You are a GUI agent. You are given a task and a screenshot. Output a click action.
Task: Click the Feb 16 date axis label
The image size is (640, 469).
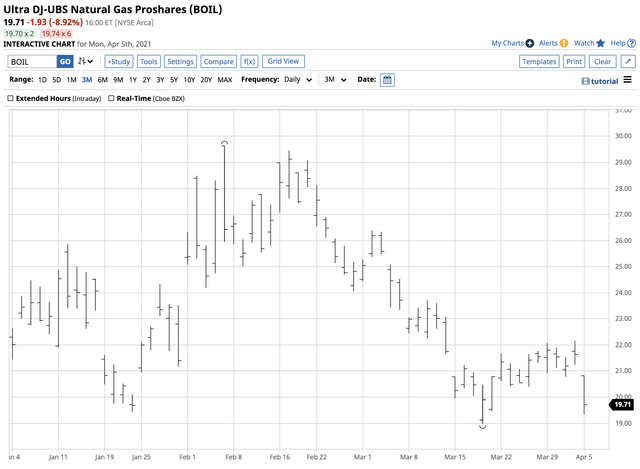280,457
